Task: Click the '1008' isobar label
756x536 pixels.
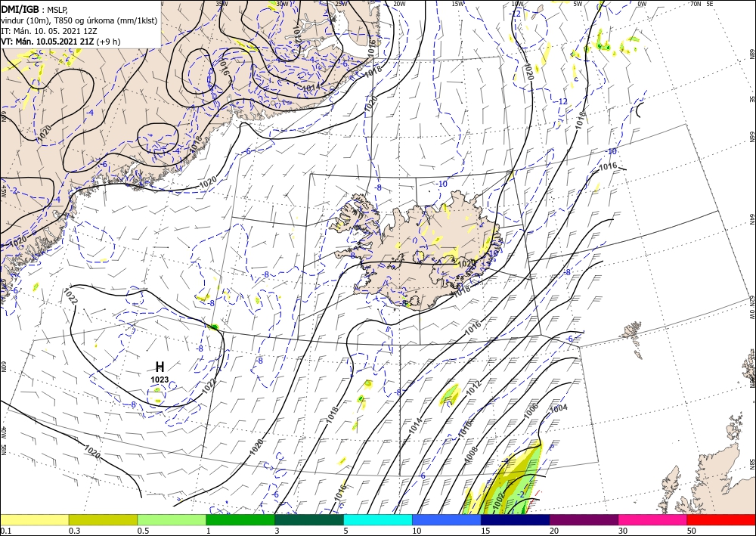Action: (x=471, y=455)
